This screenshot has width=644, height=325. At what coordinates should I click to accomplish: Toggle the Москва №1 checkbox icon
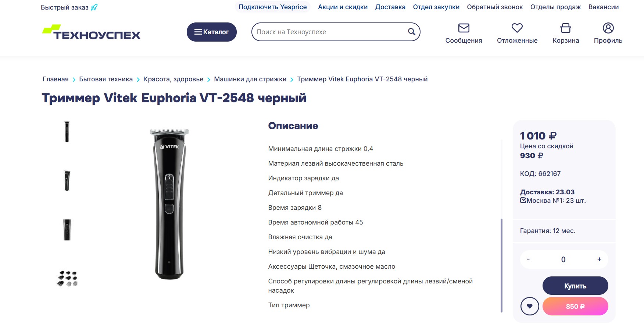(523, 200)
